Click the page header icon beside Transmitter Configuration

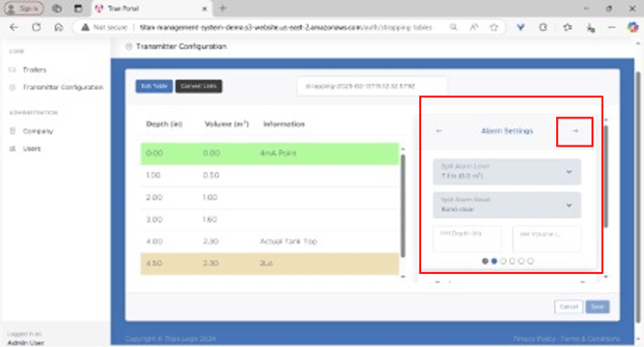tap(128, 47)
